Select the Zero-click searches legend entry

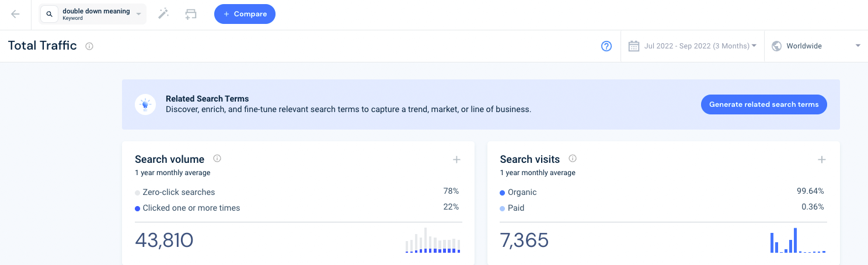[179, 192]
